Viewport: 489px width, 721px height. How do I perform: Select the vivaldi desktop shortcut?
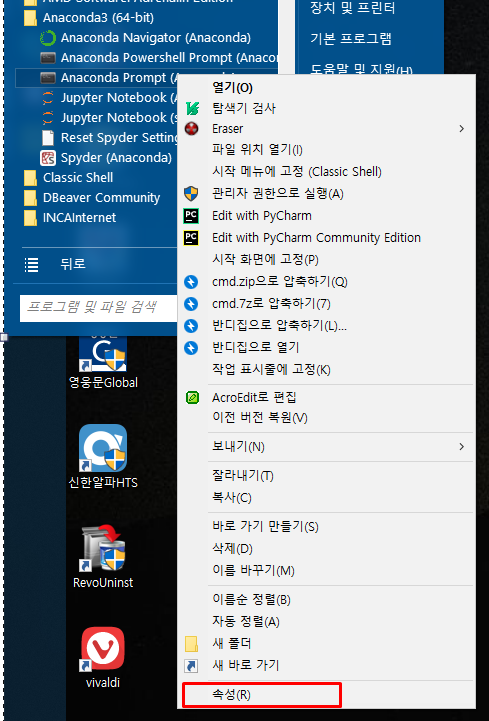(x=103, y=658)
